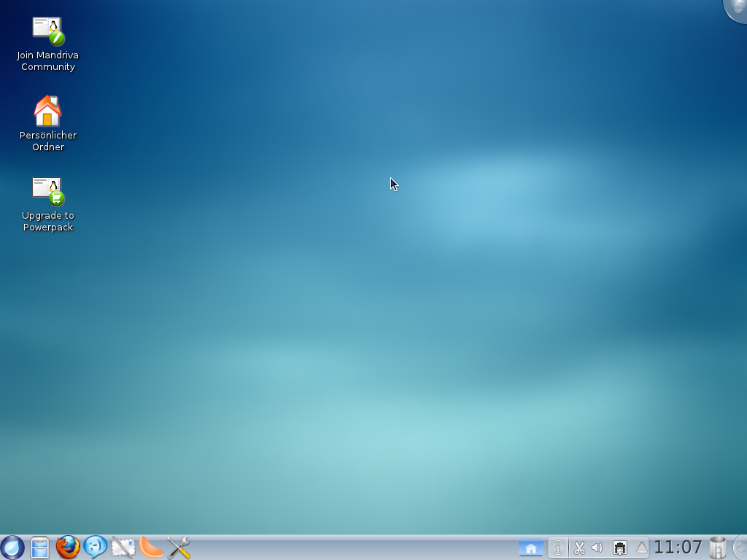Open the file manager from the panel
Viewport: 747px width, 560px height.
[40, 548]
